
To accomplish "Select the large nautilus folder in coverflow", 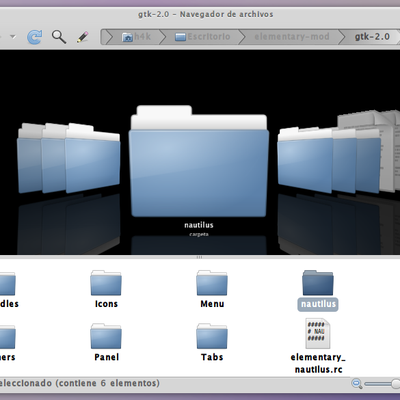I will tap(199, 161).
